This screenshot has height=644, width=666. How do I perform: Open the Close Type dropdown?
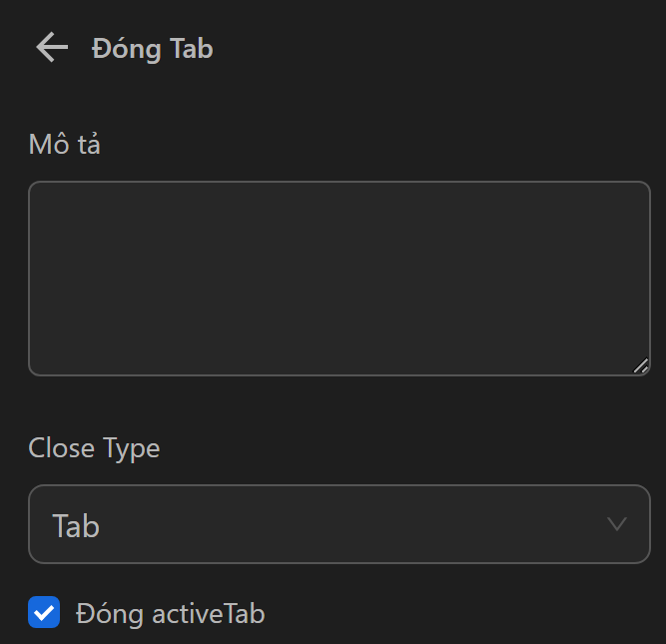click(339, 524)
